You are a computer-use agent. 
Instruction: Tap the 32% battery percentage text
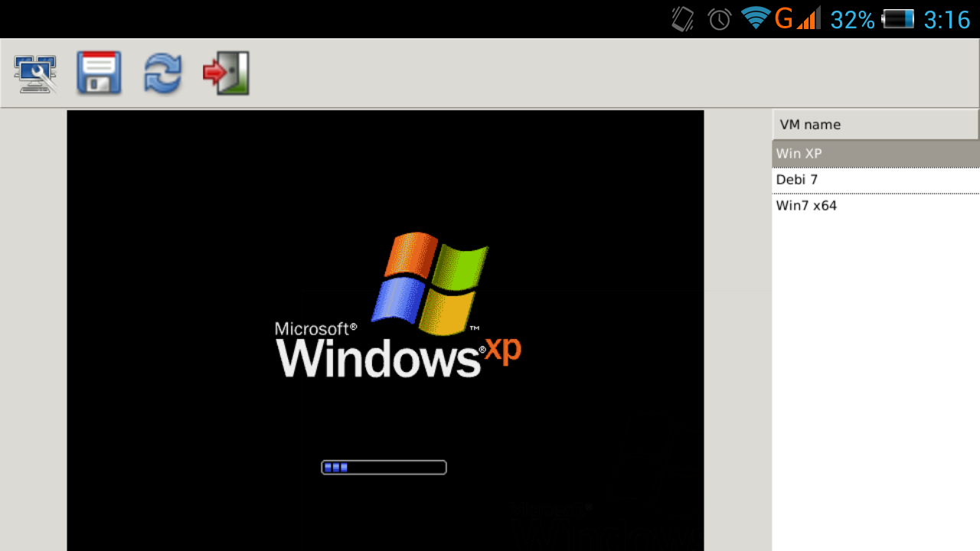pyautogui.click(x=852, y=19)
